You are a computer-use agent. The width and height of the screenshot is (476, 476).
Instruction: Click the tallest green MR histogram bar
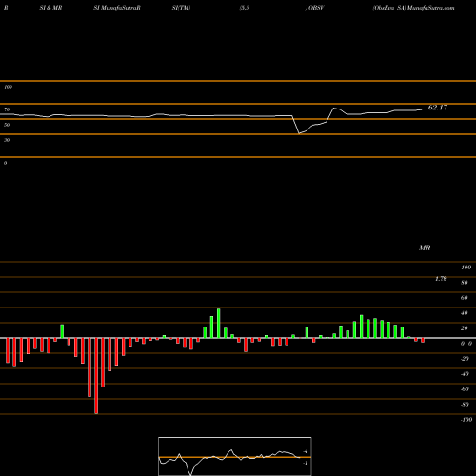coord(219,324)
